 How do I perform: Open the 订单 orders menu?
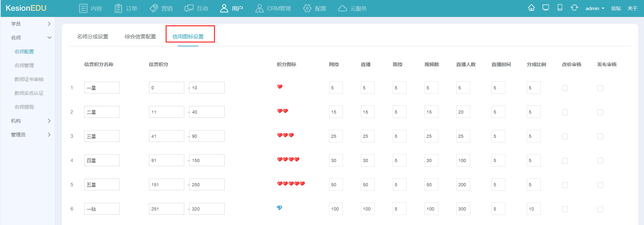coord(126,8)
